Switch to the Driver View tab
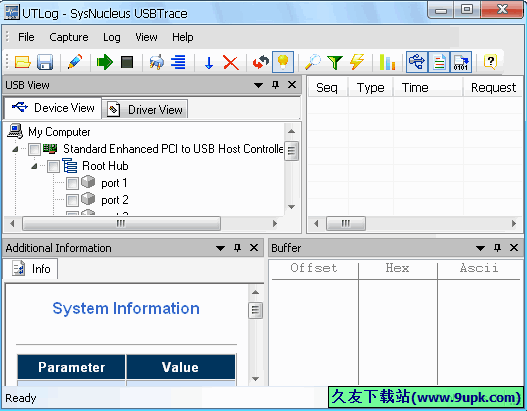This screenshot has width=527, height=411. 145,109
